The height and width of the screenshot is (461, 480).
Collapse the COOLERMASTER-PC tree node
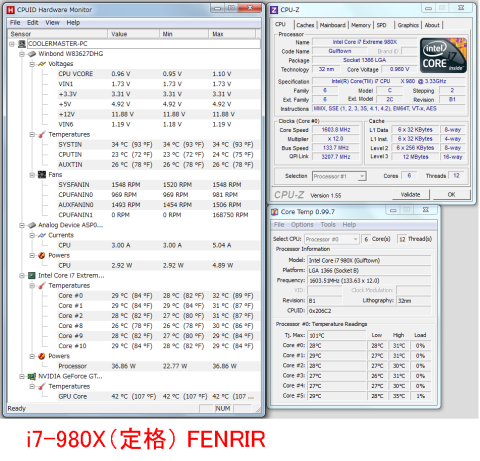click(12, 44)
